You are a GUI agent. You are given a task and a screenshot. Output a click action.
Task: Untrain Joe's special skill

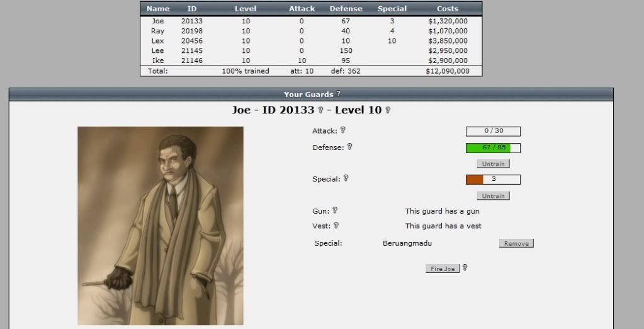click(x=494, y=196)
